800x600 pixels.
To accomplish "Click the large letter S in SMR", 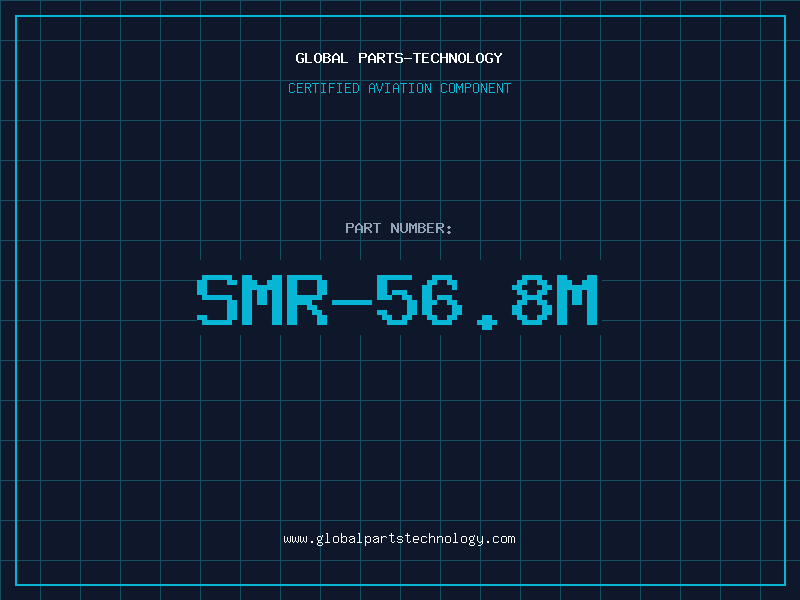I will click(x=217, y=300).
